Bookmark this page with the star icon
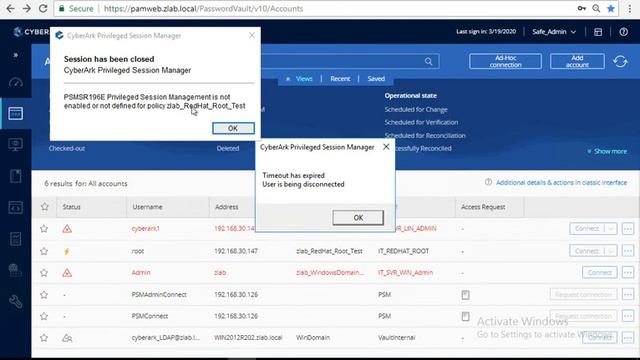Viewport: 640px width, 360px height. click(x=611, y=8)
